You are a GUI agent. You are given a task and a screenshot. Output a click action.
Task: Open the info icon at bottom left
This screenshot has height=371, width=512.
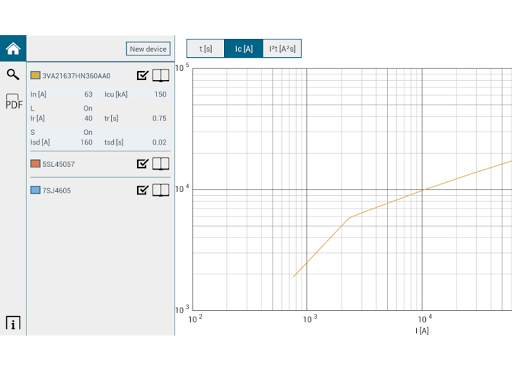click(13, 323)
